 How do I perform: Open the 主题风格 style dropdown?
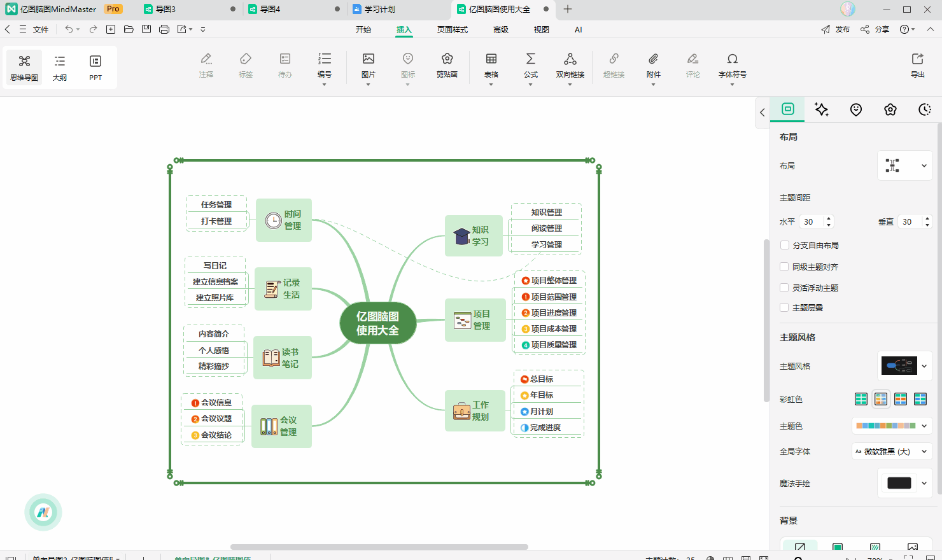(905, 366)
